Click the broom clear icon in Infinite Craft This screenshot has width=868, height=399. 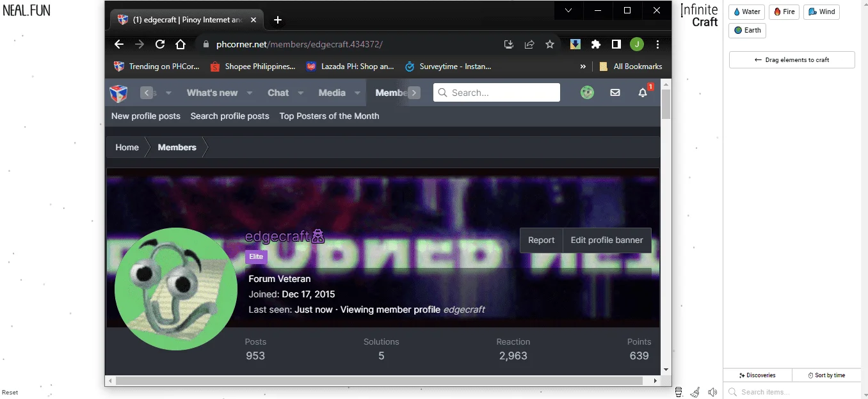[x=695, y=392]
